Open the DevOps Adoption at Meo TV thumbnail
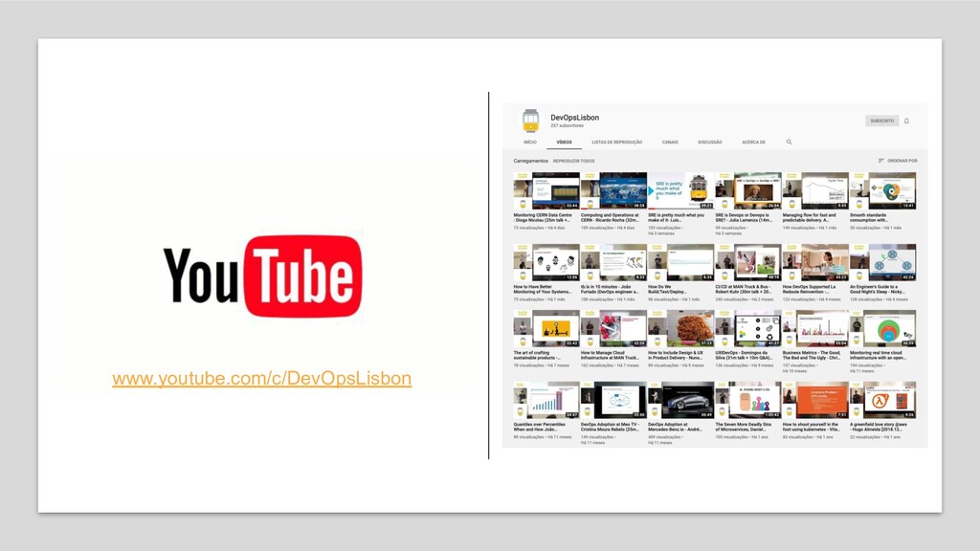The height and width of the screenshot is (551, 980). pyautogui.click(x=613, y=401)
